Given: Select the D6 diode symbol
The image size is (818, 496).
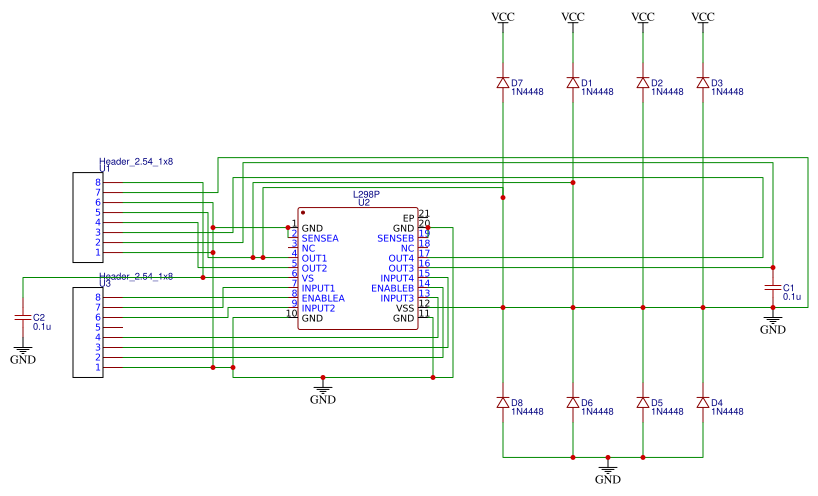Looking at the screenshot, I should coord(573,402).
